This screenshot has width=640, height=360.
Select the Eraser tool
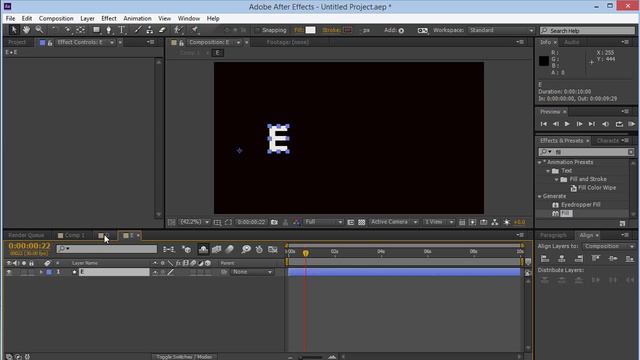click(x=162, y=30)
